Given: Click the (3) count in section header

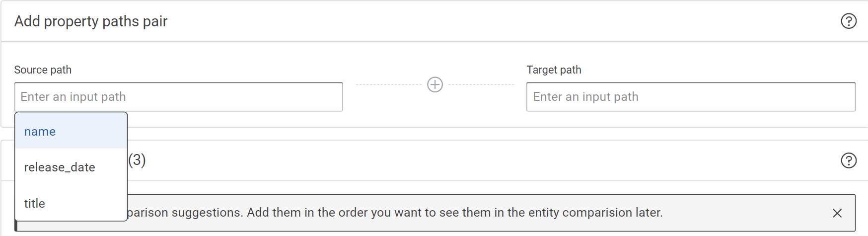Looking at the screenshot, I should point(137,160).
